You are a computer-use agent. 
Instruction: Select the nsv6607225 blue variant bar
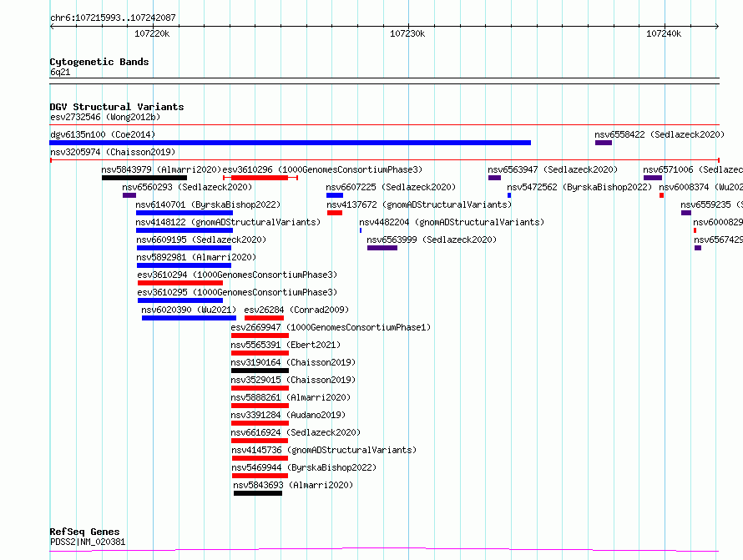[335, 195]
